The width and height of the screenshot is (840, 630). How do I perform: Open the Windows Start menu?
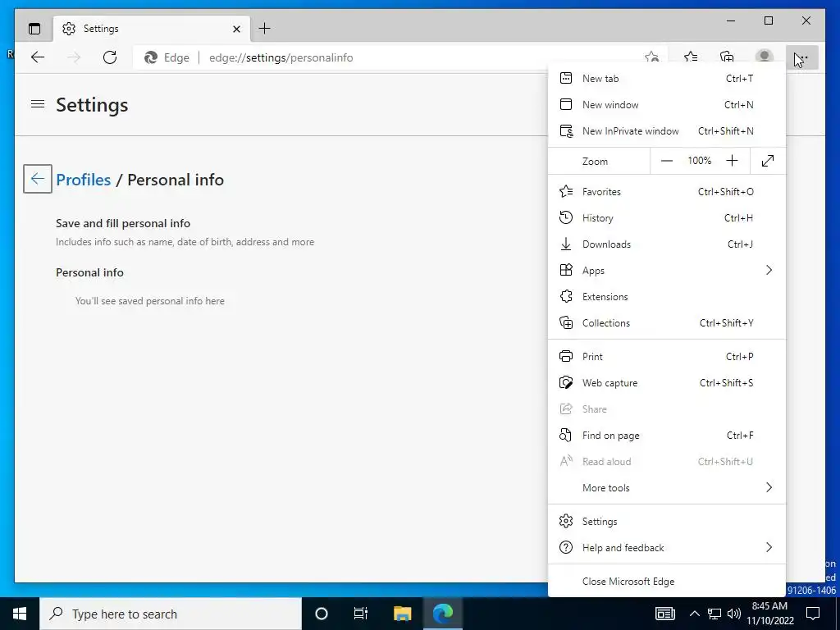point(20,614)
